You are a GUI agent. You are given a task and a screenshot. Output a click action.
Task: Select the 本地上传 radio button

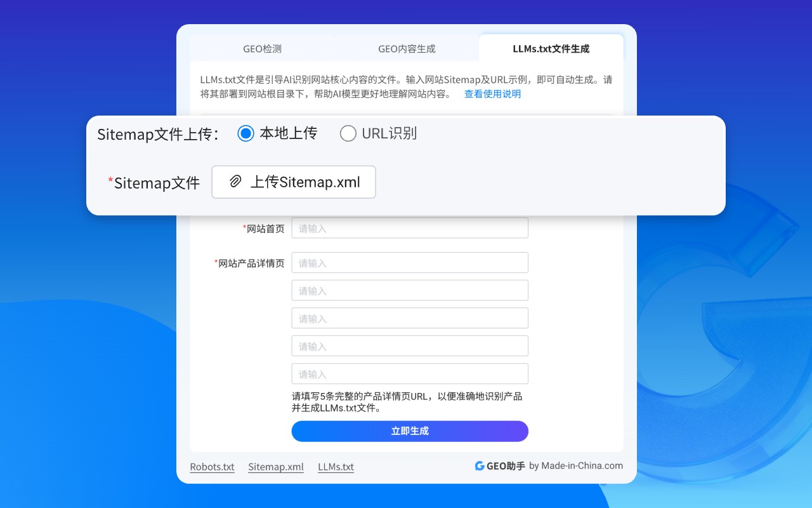click(x=246, y=133)
